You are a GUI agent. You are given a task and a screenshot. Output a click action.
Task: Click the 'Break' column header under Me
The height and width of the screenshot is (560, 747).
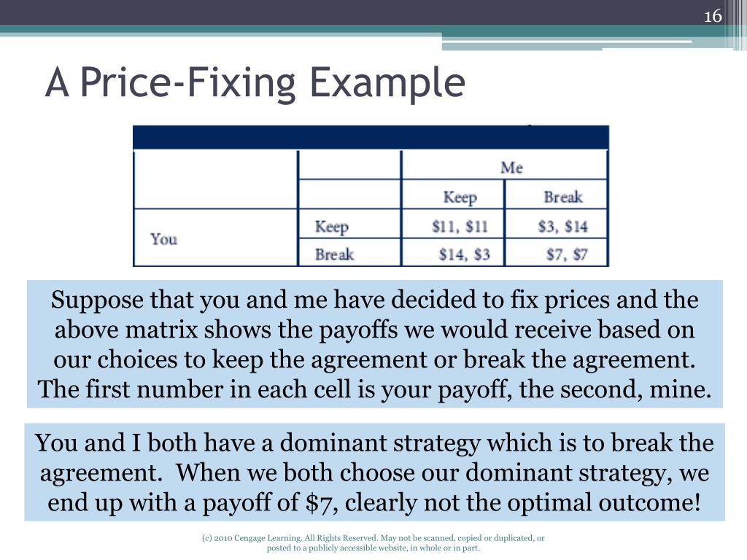coord(557,195)
